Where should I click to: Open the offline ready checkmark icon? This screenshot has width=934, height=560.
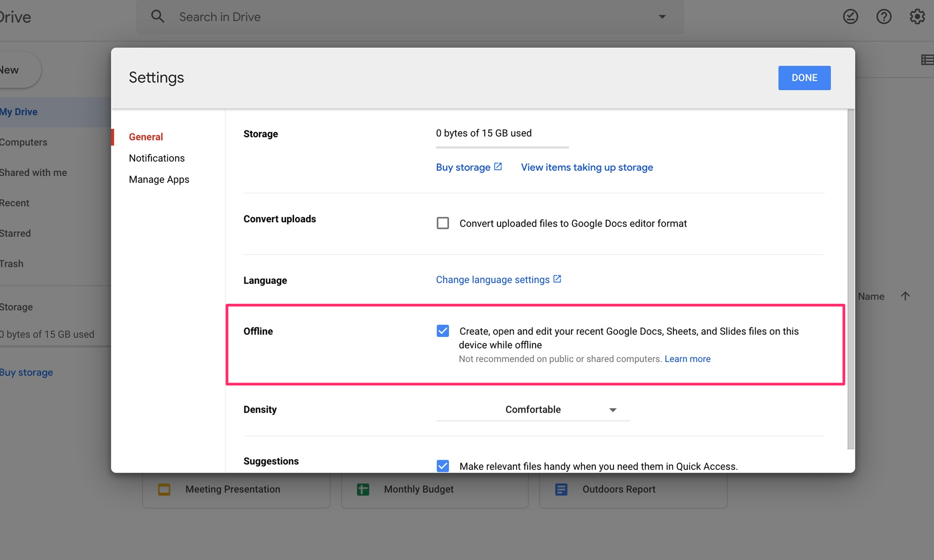point(850,17)
